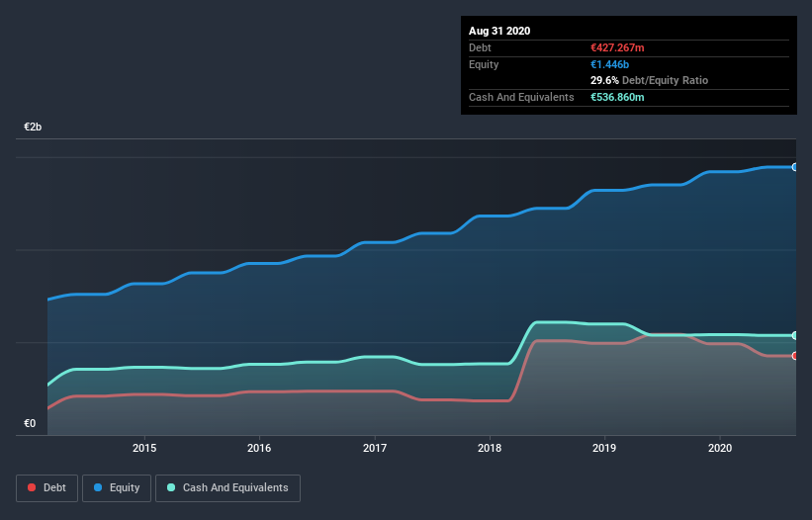Click Cash And Equivalents label in tooltip

521,97
